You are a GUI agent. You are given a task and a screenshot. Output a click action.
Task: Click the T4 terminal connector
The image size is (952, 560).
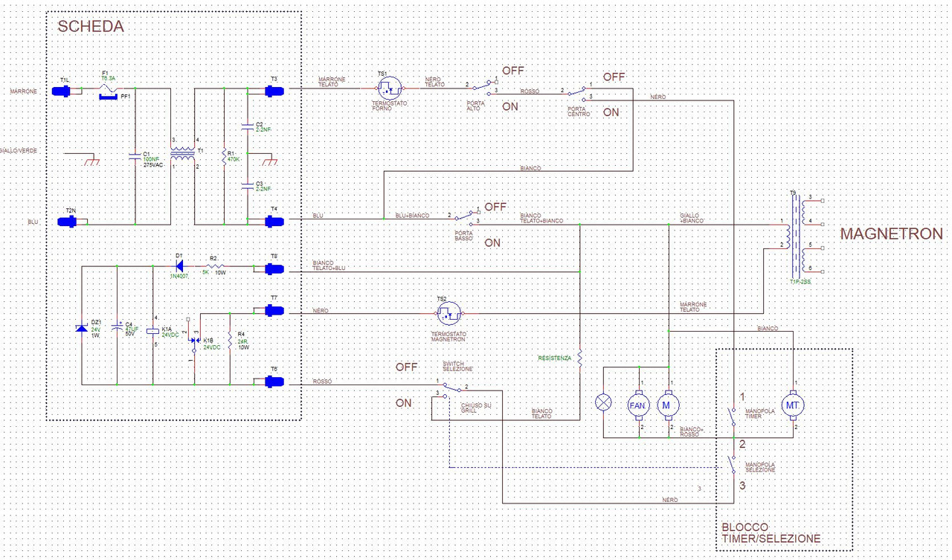274,222
